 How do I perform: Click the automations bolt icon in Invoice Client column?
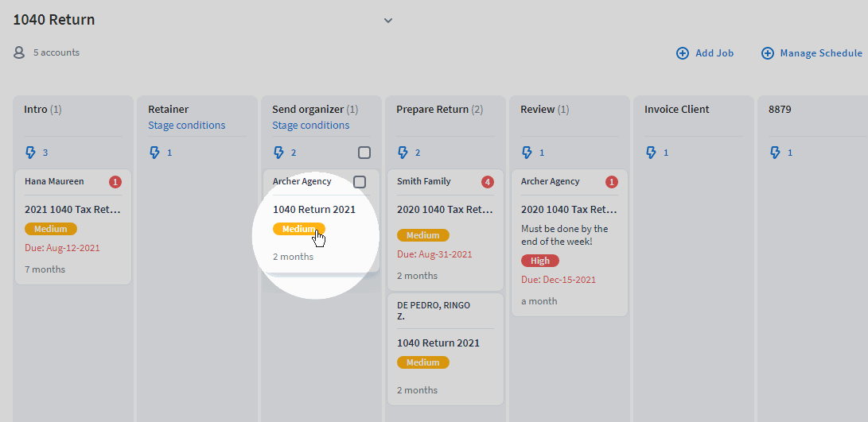coord(652,153)
